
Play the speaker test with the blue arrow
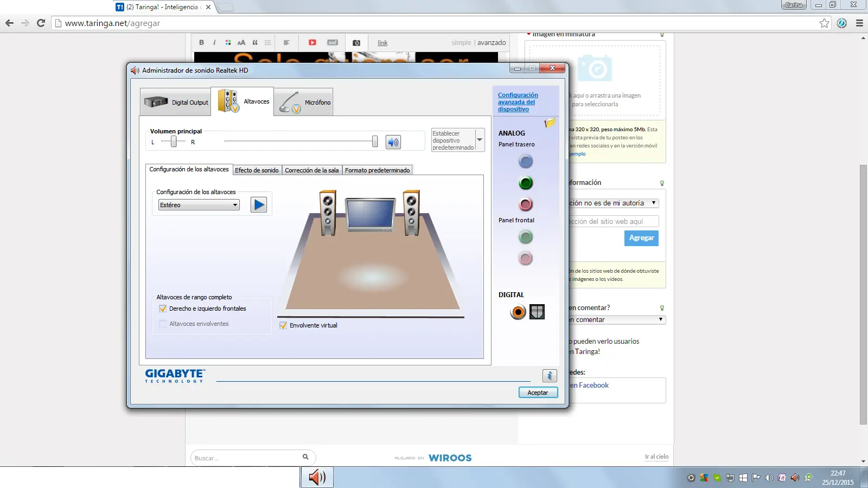pos(259,204)
